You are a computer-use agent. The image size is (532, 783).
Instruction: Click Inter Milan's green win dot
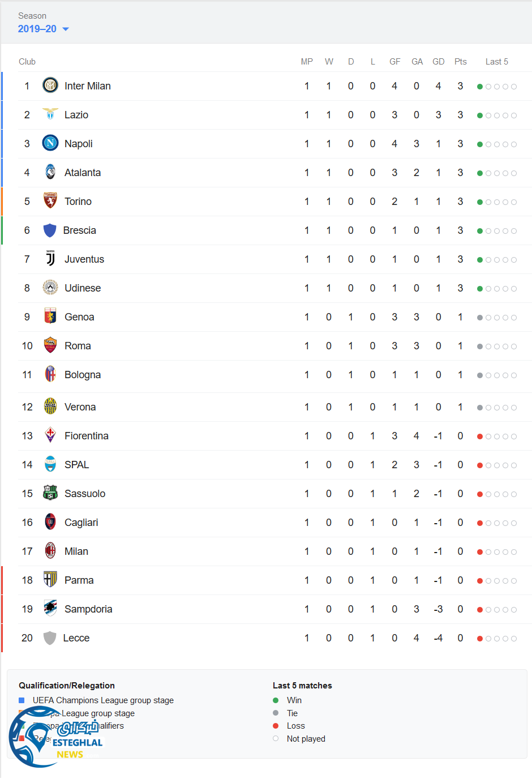[x=480, y=87]
